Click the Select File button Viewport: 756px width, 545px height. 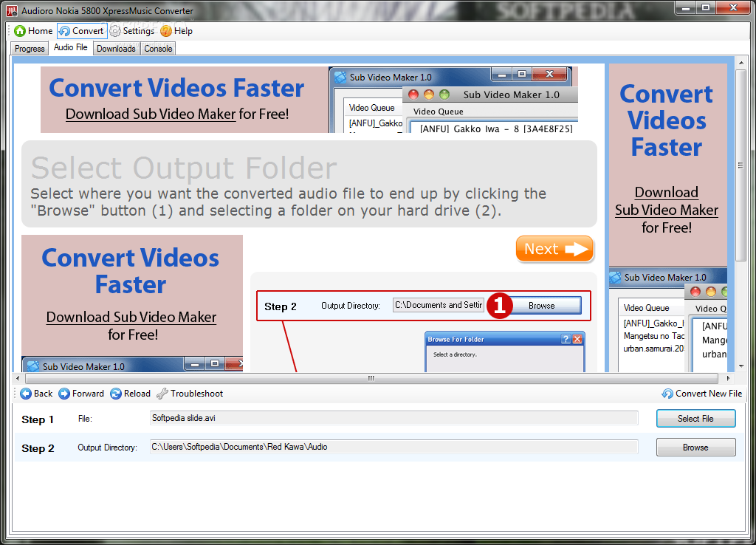pos(695,419)
